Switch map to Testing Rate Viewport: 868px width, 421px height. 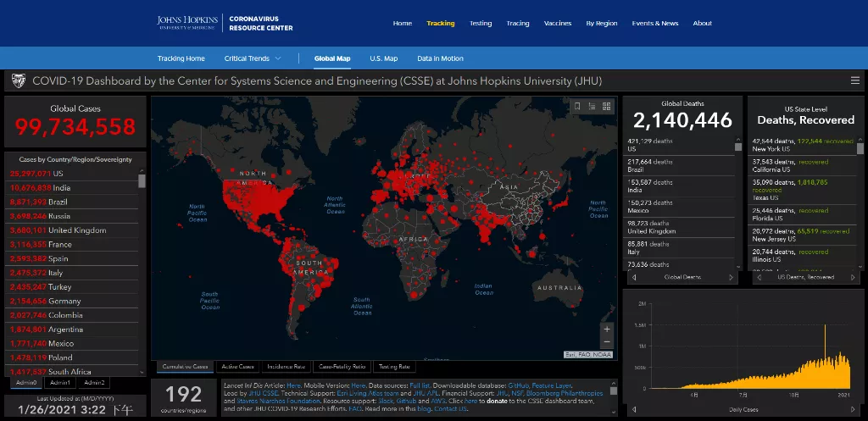coord(393,366)
